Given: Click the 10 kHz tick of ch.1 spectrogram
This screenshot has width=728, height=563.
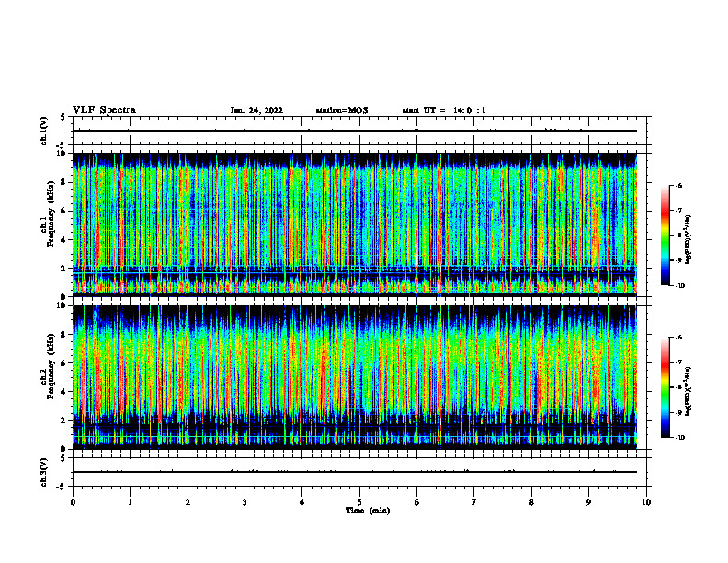Looking at the screenshot, I should point(63,154).
